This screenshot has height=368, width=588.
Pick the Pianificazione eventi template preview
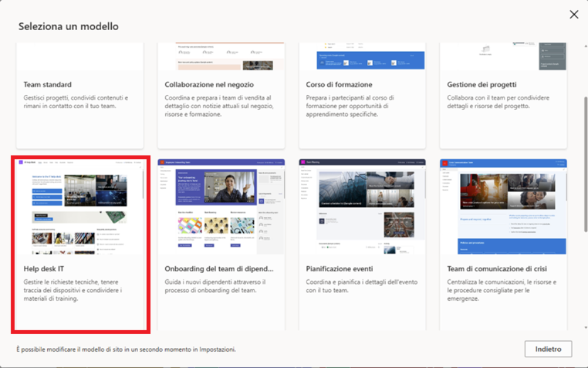click(x=362, y=206)
